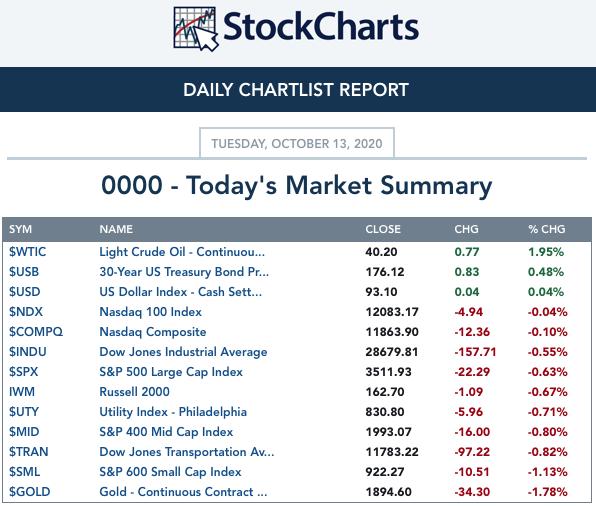
Task: Select the $COMPQ ticker symbol
Action: coord(36,332)
